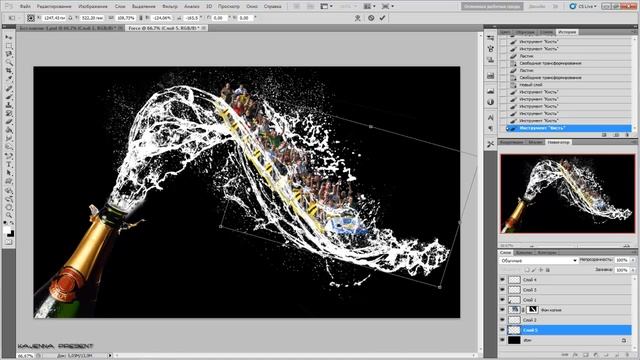
Task: Hide the Фон background layer
Action: (x=502, y=340)
